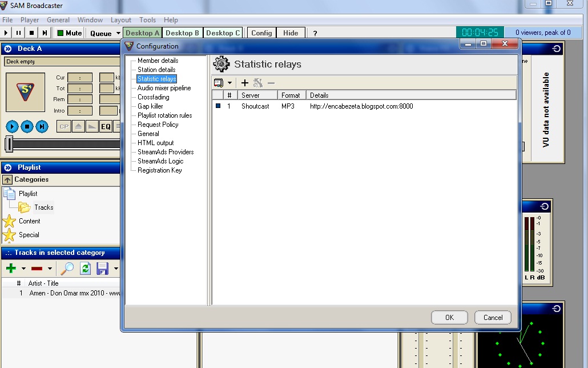Click the Configuration OK button

click(449, 318)
